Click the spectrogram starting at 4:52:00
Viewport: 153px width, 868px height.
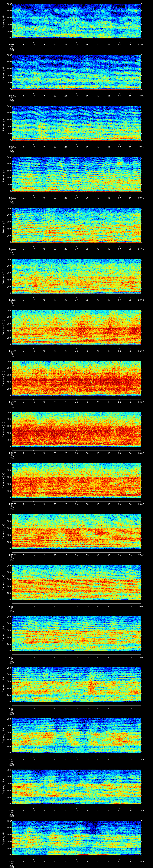click(76, 327)
